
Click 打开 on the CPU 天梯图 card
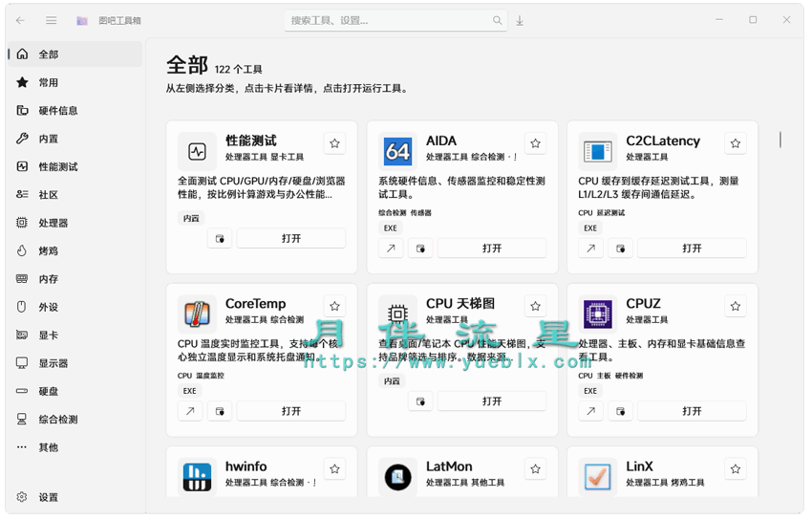click(x=492, y=401)
